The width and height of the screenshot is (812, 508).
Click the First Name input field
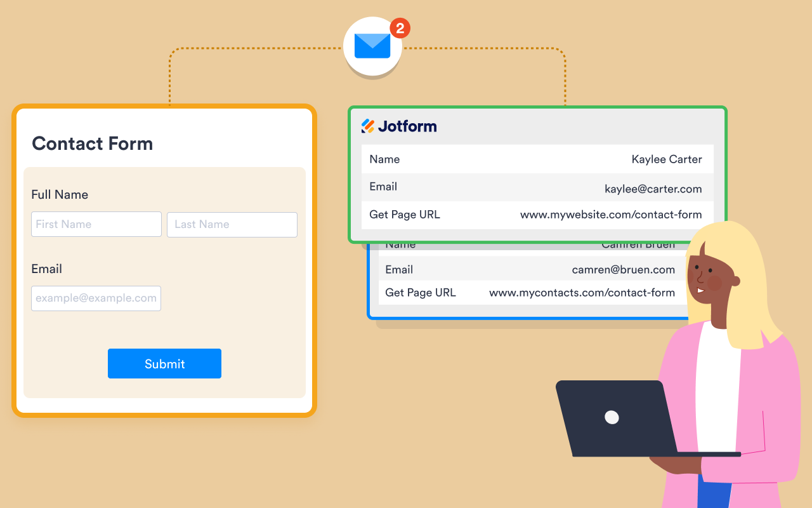[x=96, y=224]
